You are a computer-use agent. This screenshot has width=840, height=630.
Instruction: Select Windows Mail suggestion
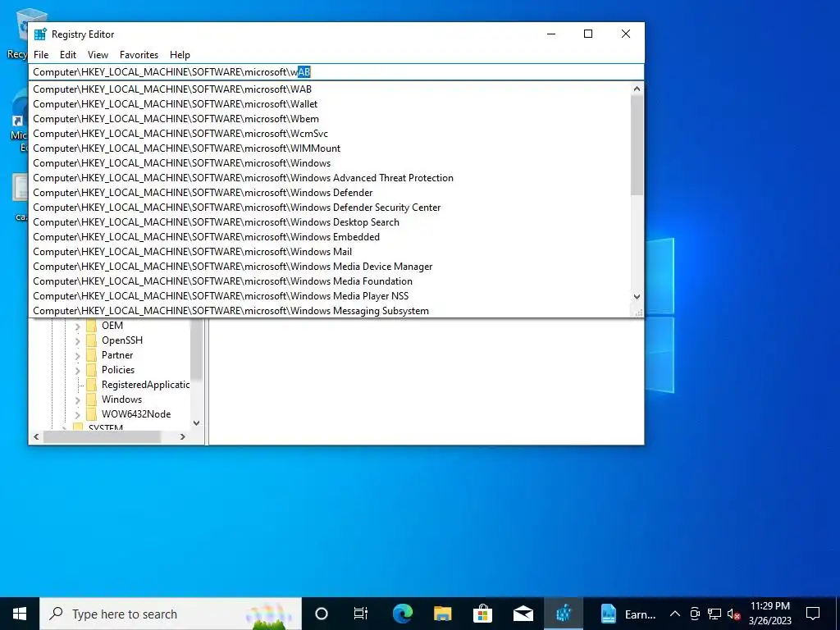click(331, 252)
